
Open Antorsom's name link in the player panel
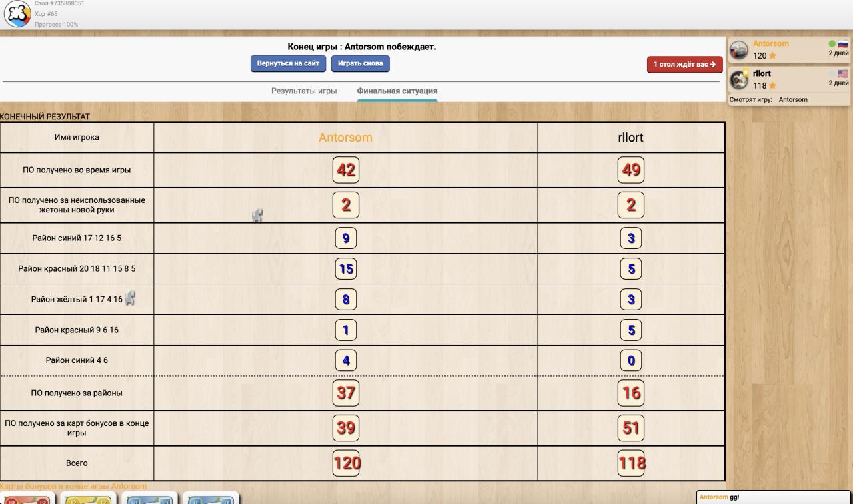coord(770,44)
